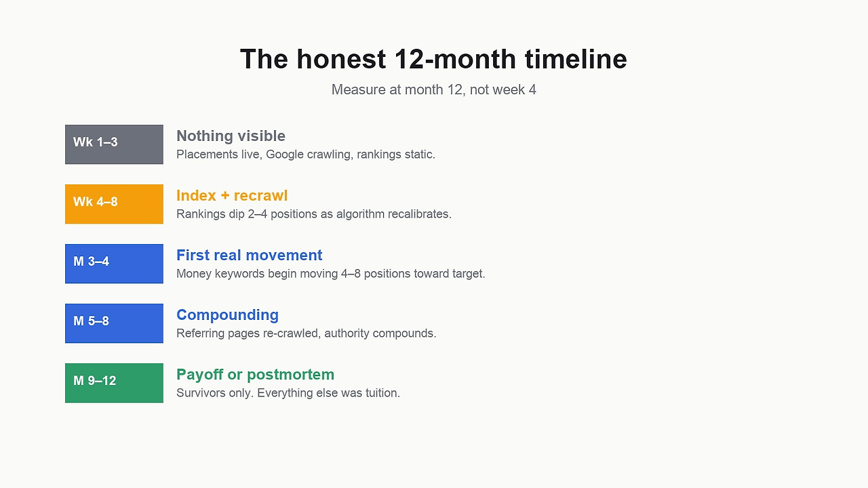Select text 'Rankings dip 2–4 positions as algorithm recalibrates.'
Screen dimensions: 868x488
tap(314, 214)
